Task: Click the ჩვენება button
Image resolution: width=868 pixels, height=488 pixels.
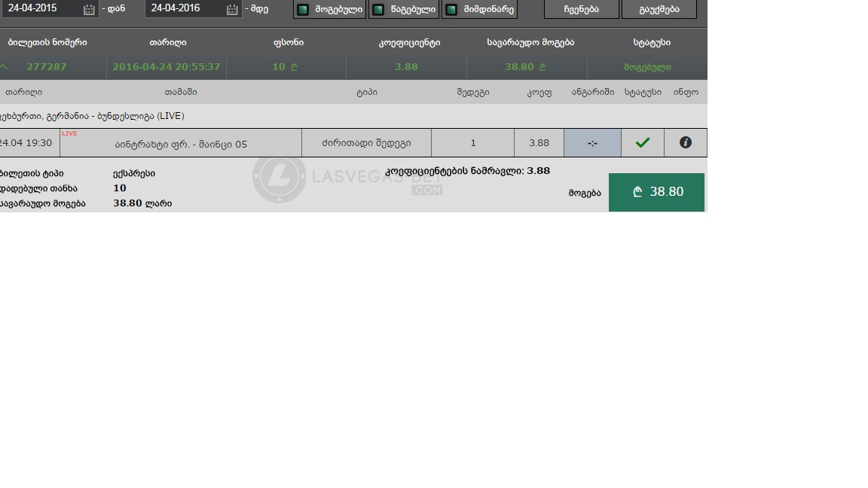Action: 581,9
